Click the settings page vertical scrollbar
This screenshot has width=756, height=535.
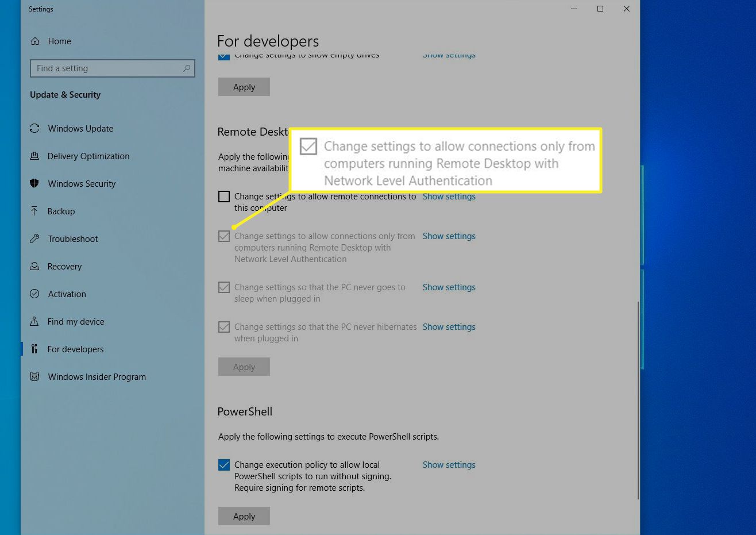click(x=638, y=401)
